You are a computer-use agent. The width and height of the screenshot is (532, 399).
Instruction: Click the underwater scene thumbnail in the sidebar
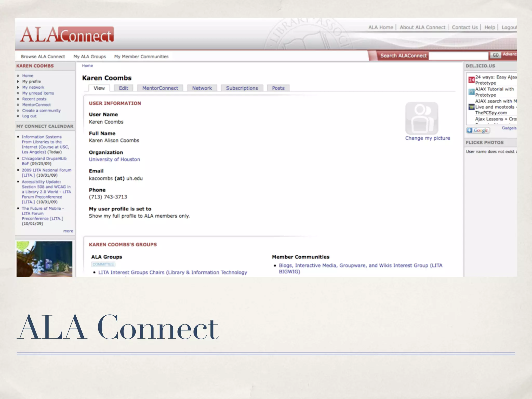click(44, 259)
